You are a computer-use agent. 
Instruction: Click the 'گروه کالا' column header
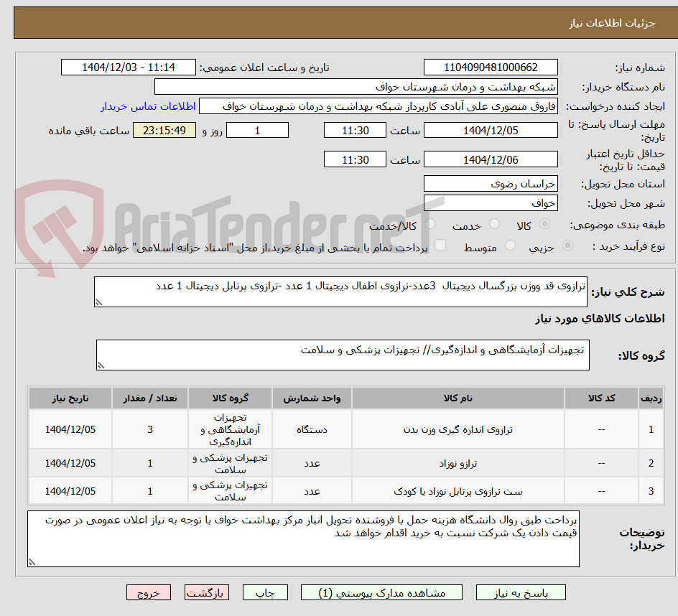231,398
